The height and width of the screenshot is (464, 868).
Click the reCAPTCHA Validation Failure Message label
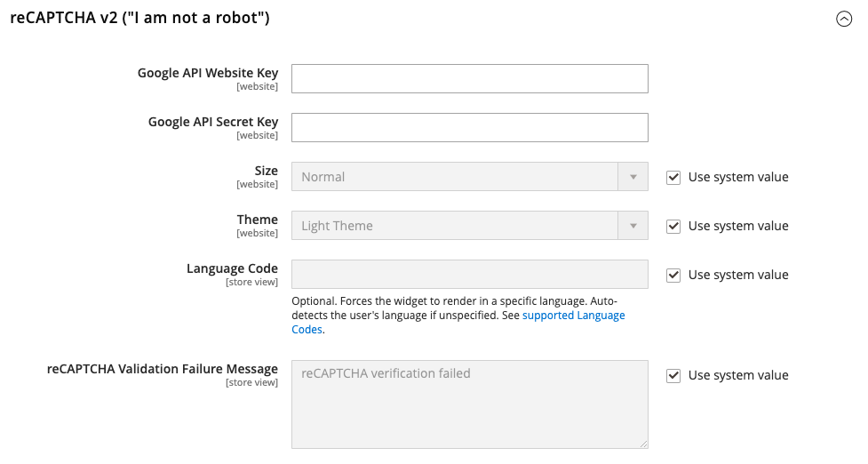pyautogui.click(x=163, y=369)
